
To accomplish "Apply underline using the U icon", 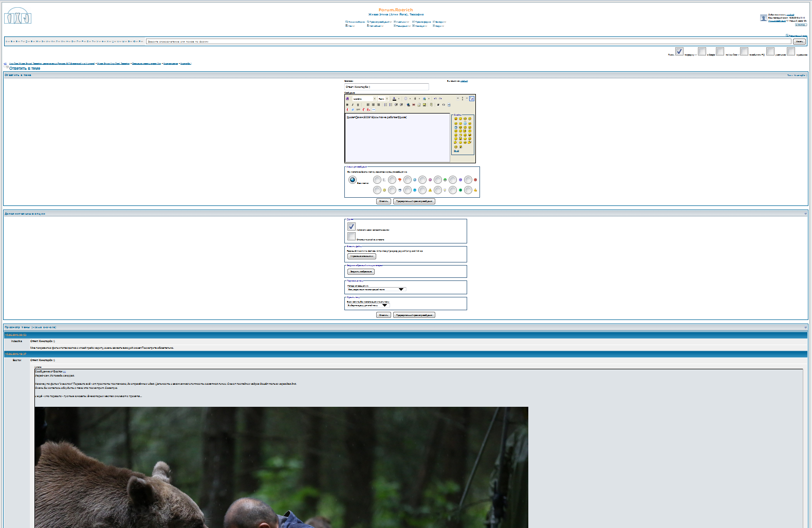I will point(358,105).
